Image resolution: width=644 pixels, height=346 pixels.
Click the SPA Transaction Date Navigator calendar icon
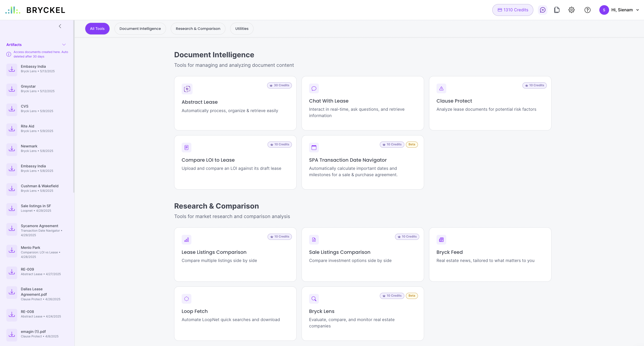314,148
